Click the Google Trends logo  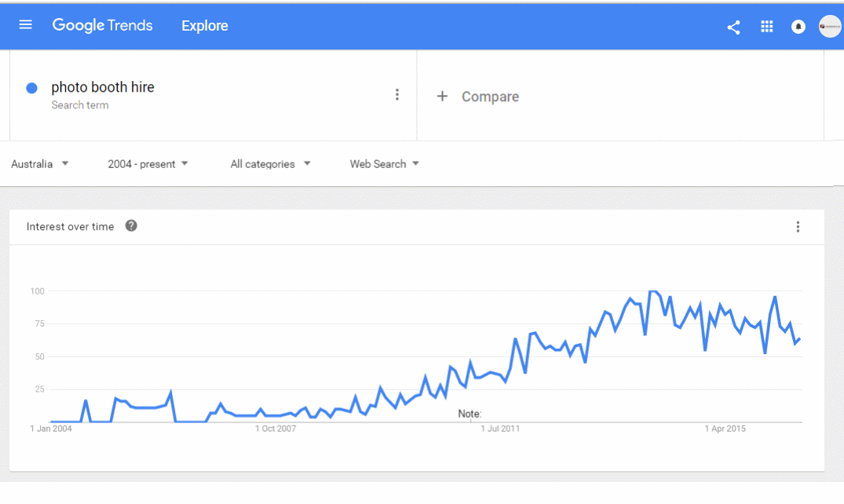(x=102, y=25)
